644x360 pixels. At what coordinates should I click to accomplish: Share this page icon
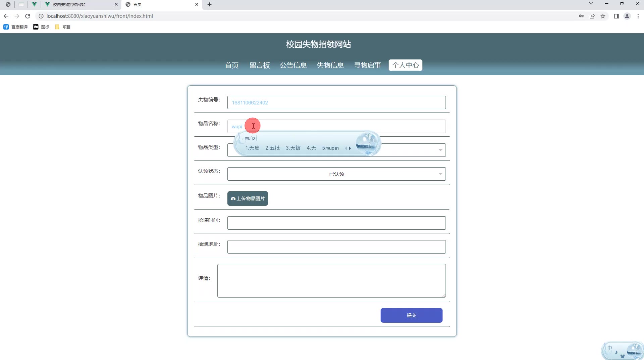[592, 16]
